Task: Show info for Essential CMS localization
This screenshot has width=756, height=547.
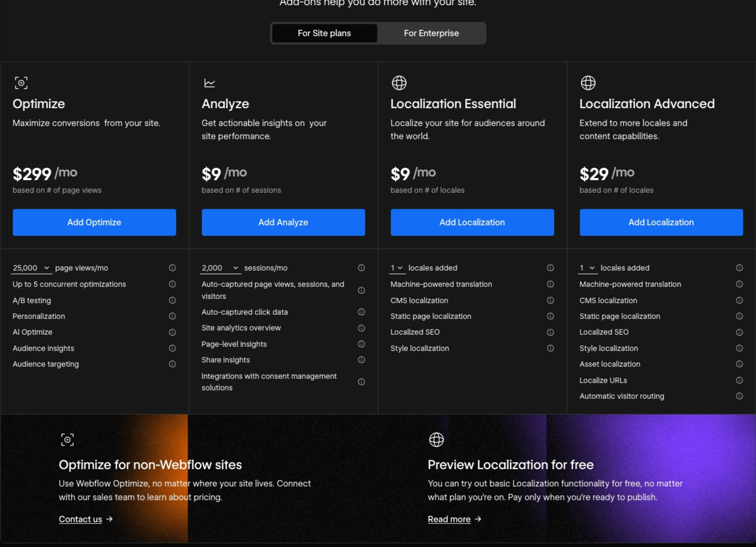Action: point(550,301)
